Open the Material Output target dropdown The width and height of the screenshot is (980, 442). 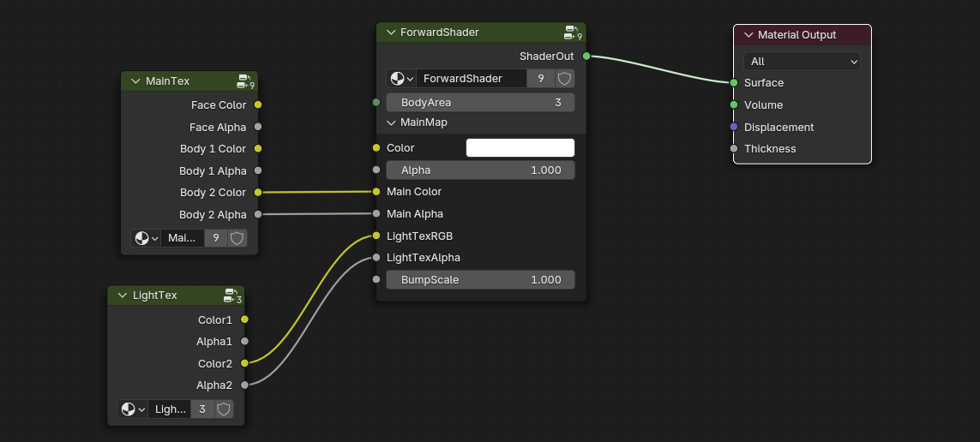[x=802, y=62]
